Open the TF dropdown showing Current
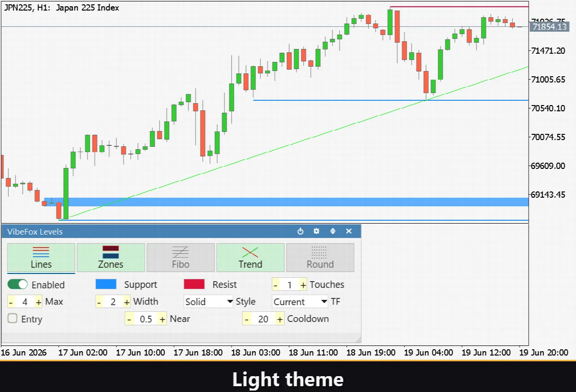The width and height of the screenshot is (576, 392). [x=300, y=302]
